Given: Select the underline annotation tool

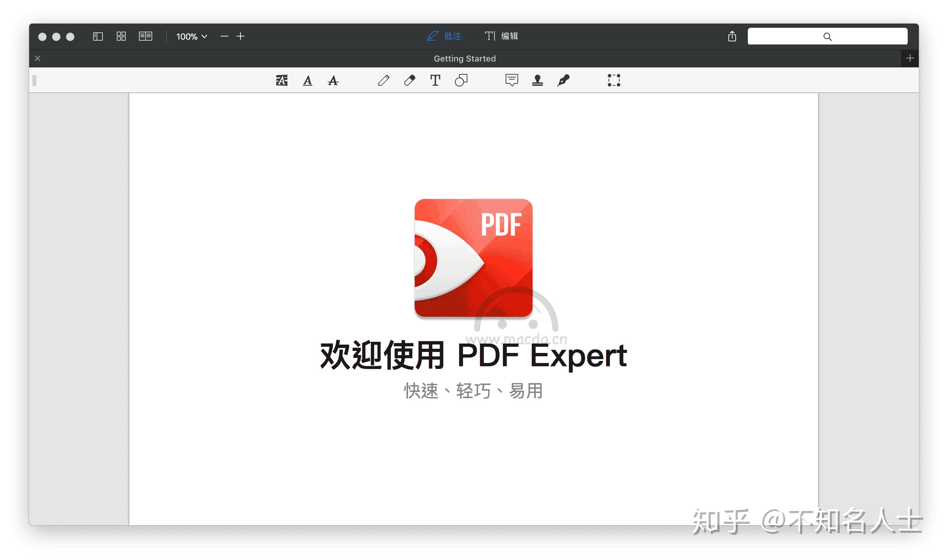Looking at the screenshot, I should pyautogui.click(x=308, y=80).
